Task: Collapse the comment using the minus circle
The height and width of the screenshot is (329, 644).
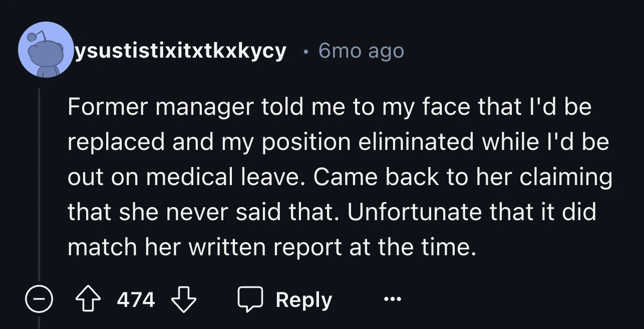Action: coord(40,300)
